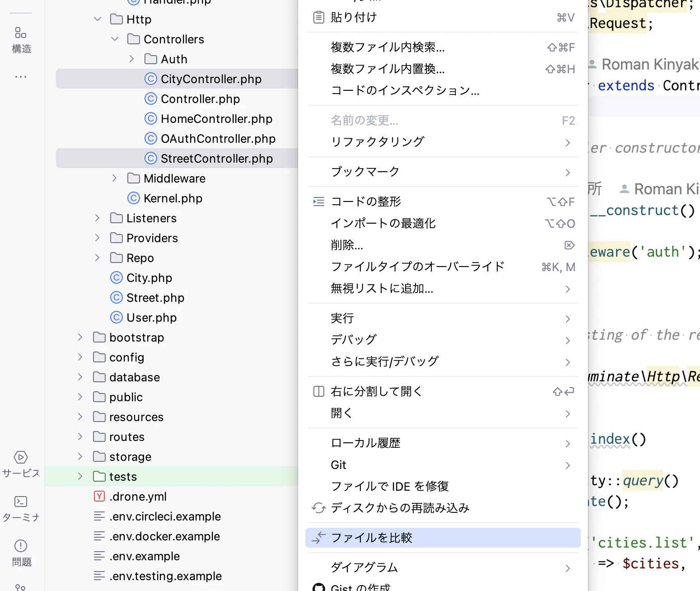Image resolution: width=700 pixels, height=591 pixels.
Task: Click the YAML icon beside .drone.yml
Action: [x=99, y=496]
